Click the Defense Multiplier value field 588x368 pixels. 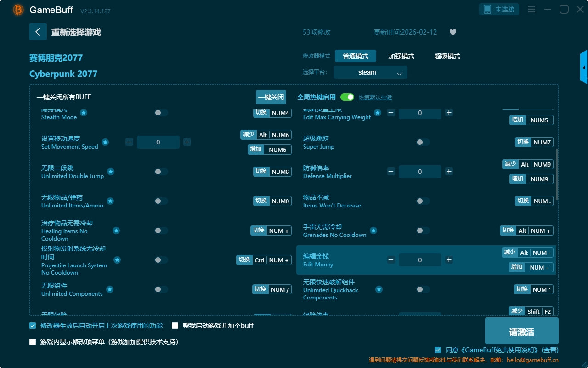coord(419,172)
